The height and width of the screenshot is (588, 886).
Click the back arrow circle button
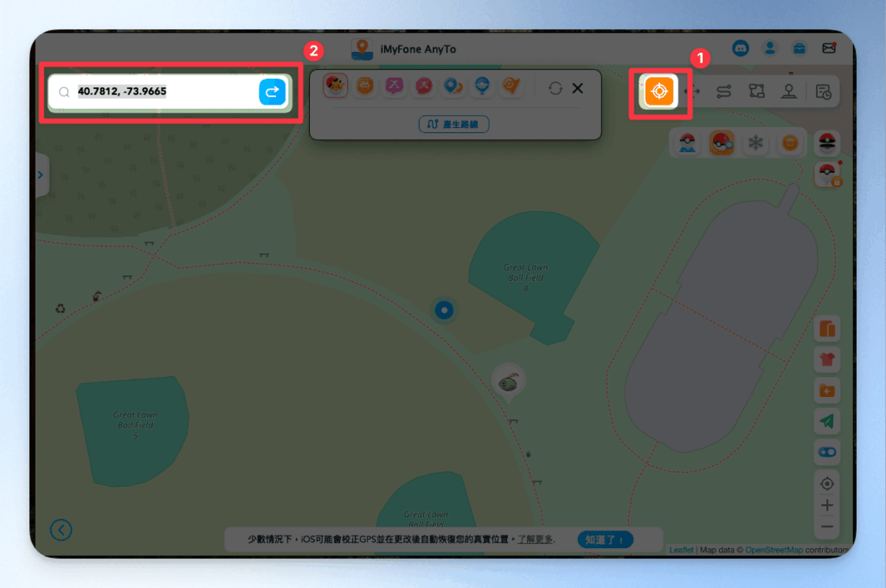pos(61,530)
